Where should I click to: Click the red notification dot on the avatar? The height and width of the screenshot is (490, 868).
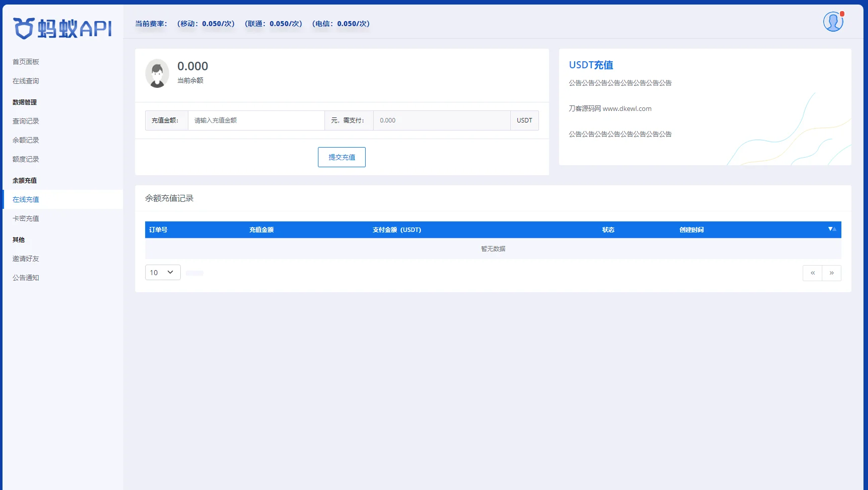pos(842,14)
